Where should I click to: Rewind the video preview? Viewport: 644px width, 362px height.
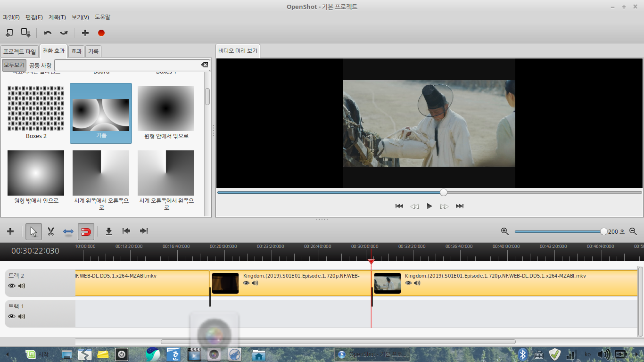414,206
